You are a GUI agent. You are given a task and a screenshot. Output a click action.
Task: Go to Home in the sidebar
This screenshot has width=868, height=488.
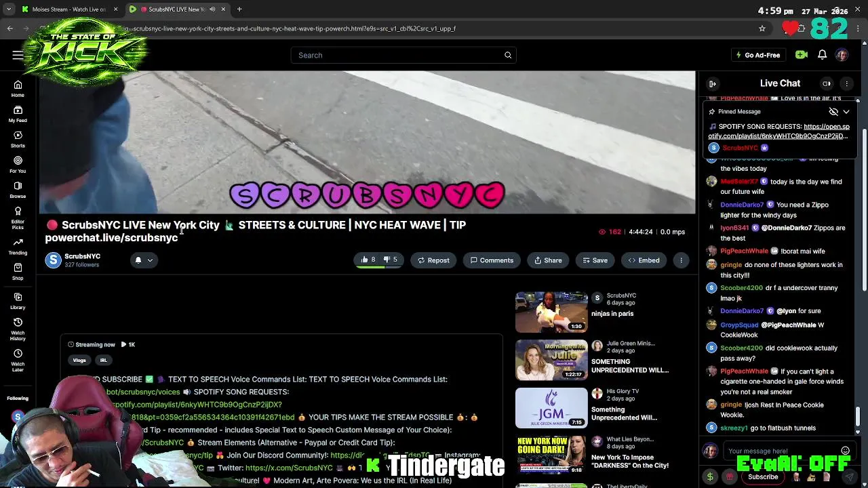[x=18, y=89]
